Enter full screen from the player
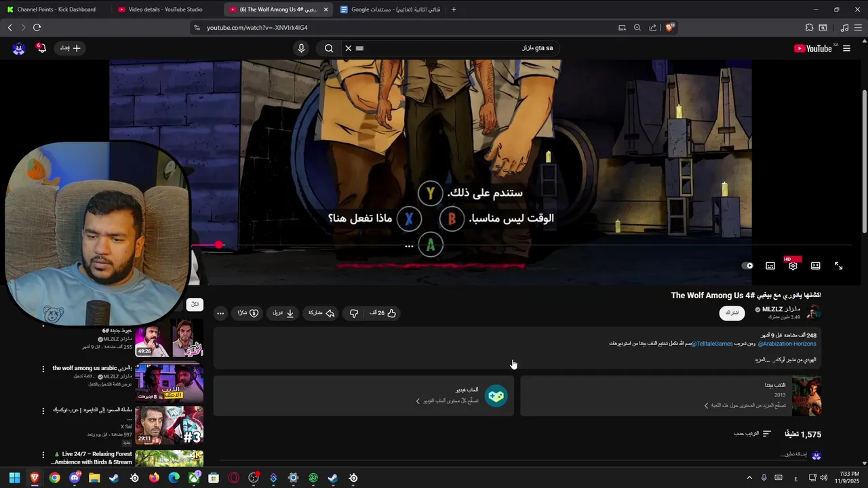The width and height of the screenshot is (868, 488). click(839, 266)
